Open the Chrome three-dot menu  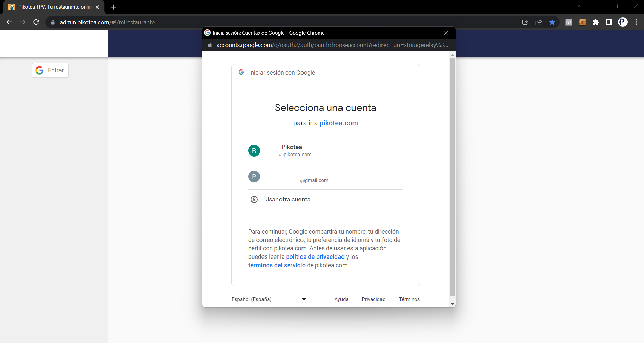click(x=636, y=22)
